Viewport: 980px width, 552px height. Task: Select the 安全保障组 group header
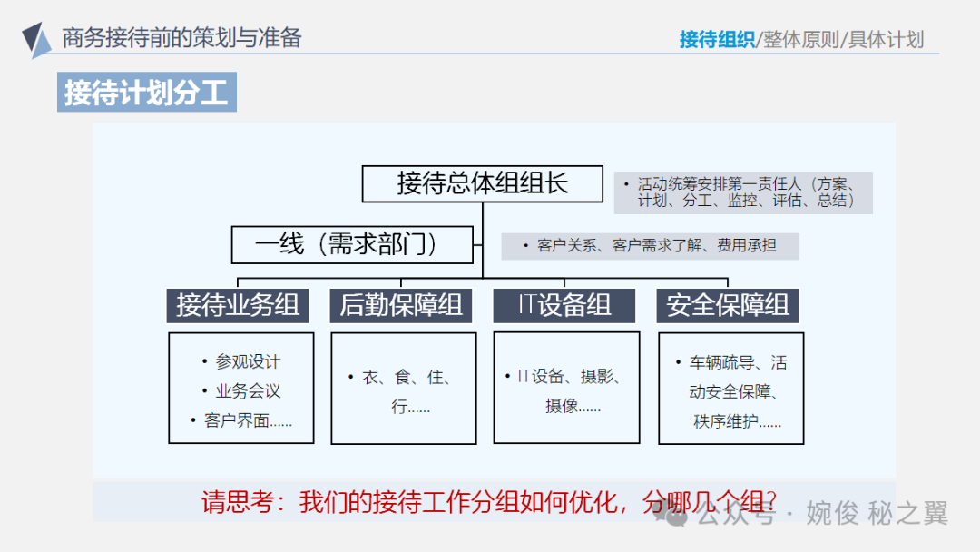pos(728,305)
